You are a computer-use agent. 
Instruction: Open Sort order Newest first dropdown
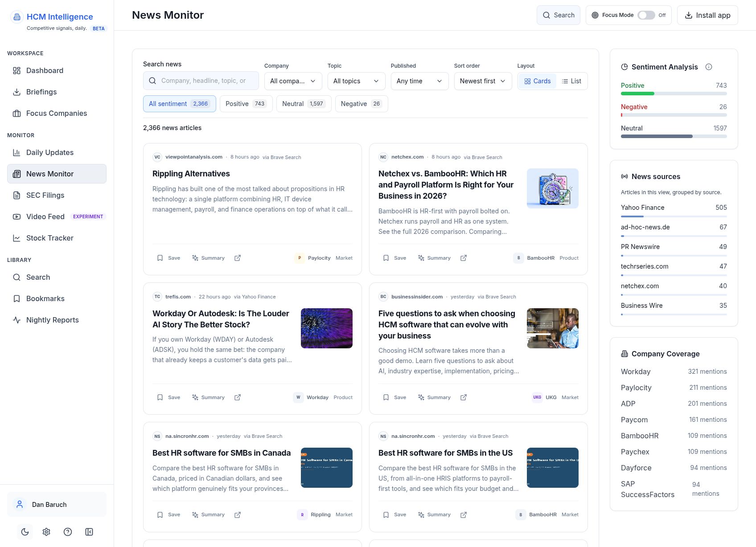pos(483,81)
